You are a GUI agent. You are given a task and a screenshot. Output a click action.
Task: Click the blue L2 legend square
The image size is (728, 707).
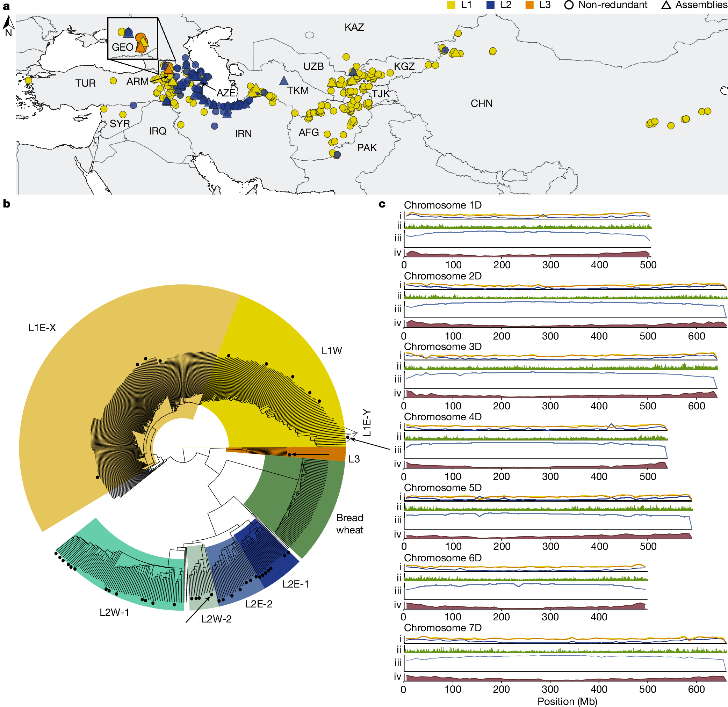[x=490, y=5]
